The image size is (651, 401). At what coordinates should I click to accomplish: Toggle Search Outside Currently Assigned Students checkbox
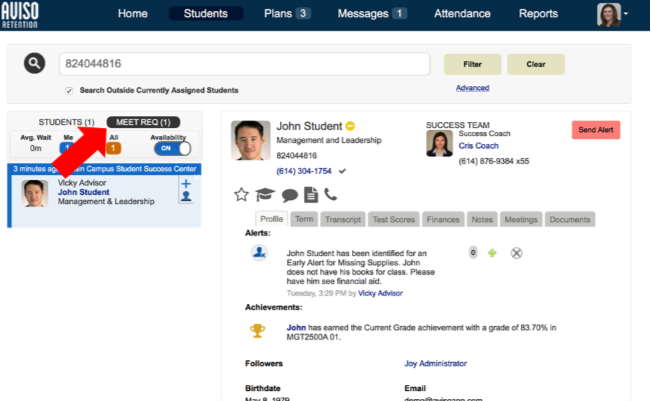click(69, 90)
